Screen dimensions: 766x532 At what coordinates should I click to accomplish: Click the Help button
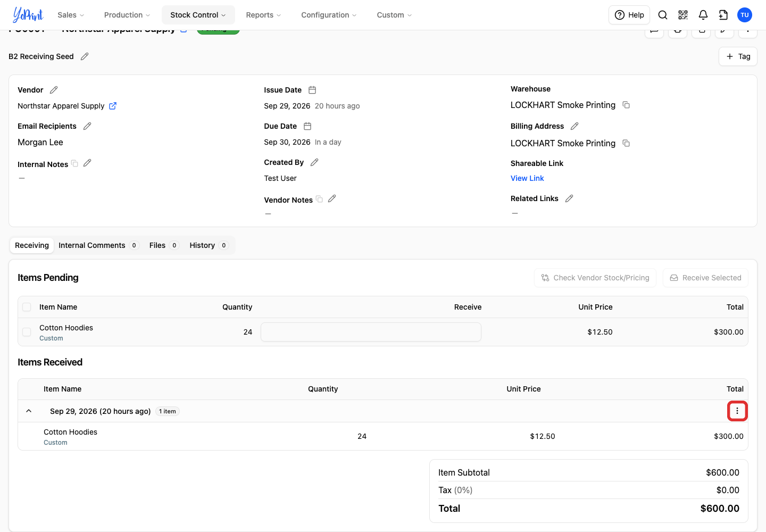(x=629, y=15)
